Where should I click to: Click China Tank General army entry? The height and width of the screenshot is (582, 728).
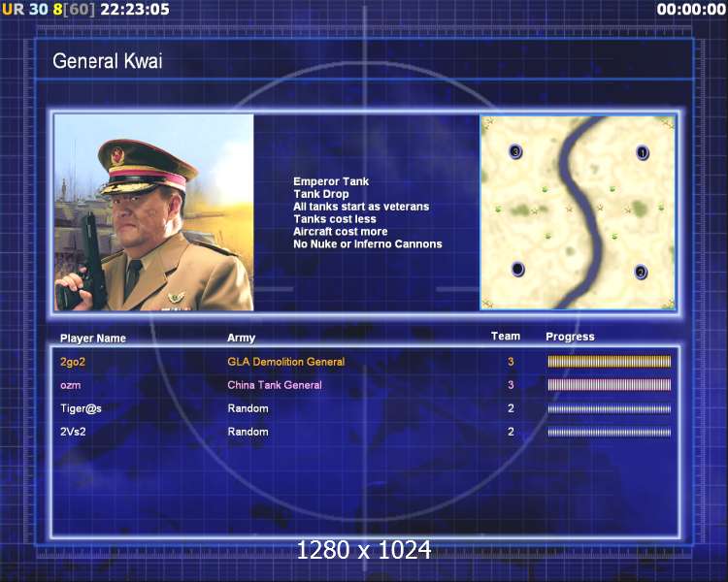pos(275,385)
